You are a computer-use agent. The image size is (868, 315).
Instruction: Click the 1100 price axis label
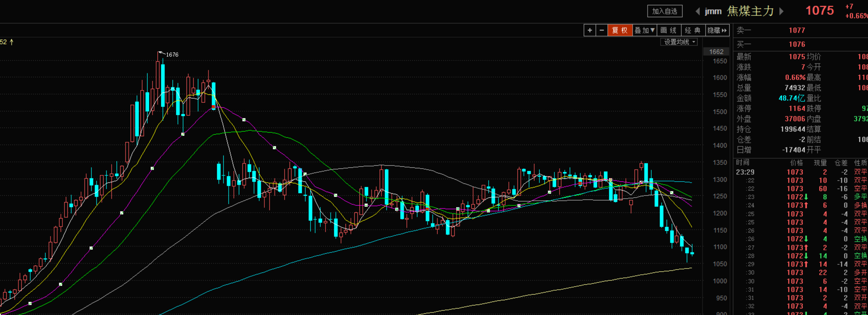point(720,247)
